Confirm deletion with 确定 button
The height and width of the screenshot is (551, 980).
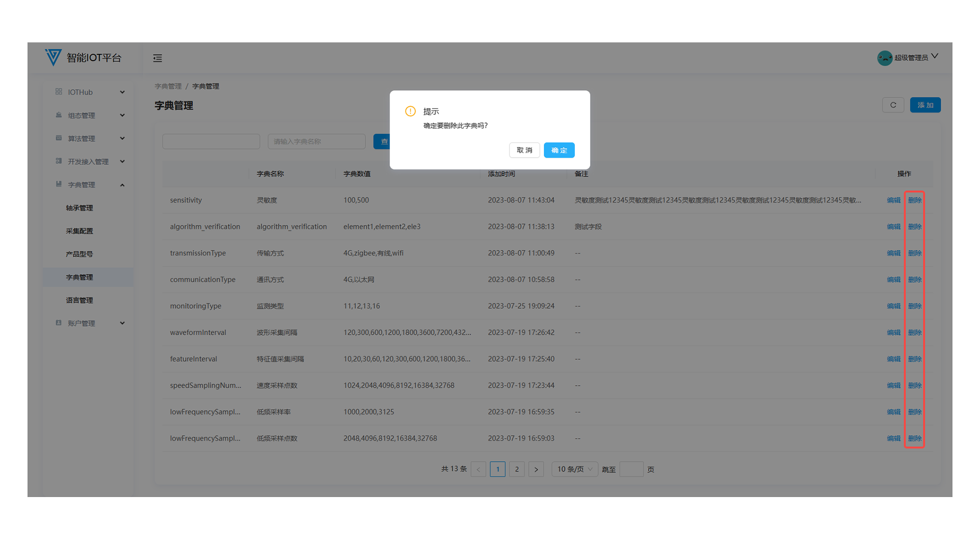559,150
